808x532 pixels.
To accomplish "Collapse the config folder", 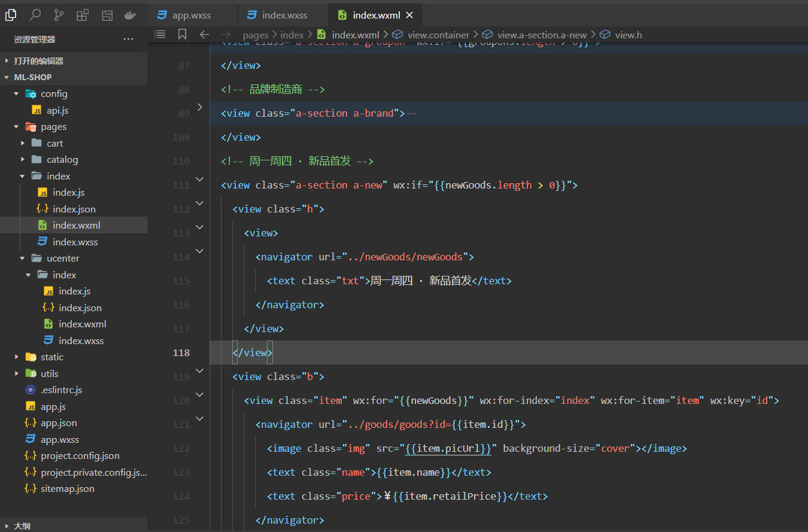I will tap(74, 94).
